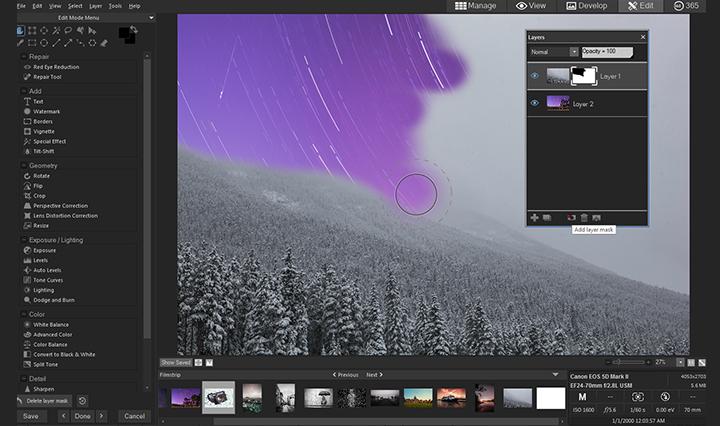The height and width of the screenshot is (426, 720).
Task: Click the Cancel button
Action: point(133,416)
